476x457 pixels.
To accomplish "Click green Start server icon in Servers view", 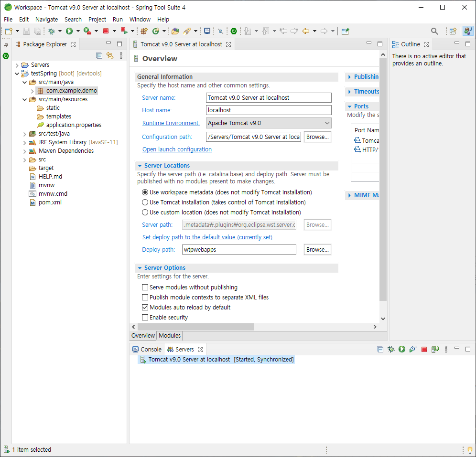I will tap(402, 350).
